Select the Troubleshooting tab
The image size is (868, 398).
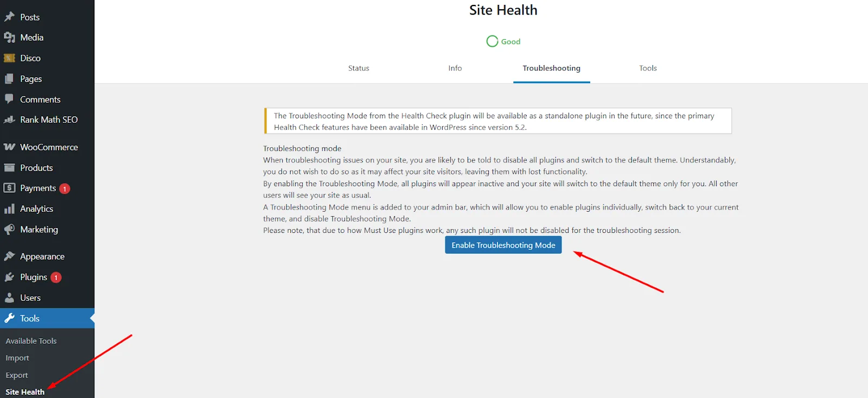pos(552,68)
